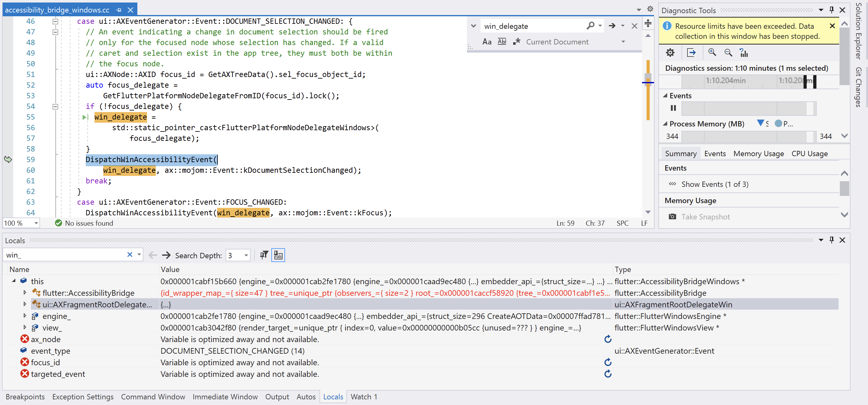Image resolution: width=868 pixels, height=405 pixels.
Task: Click the Reset View chart icon
Action: pyautogui.click(x=745, y=53)
